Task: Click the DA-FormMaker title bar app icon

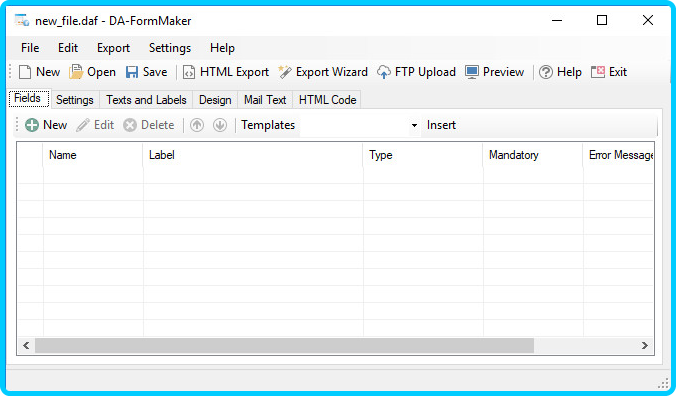Action: point(22,20)
